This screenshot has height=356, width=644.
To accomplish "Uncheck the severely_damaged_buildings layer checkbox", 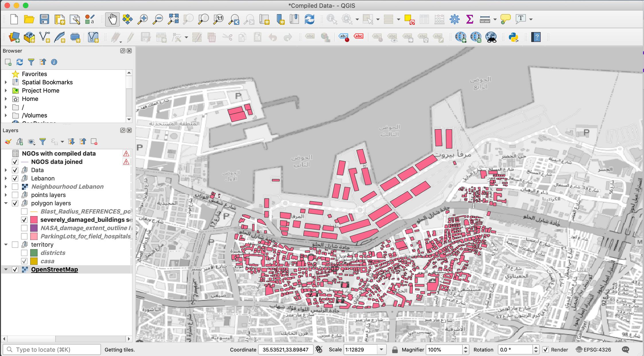I will coord(24,220).
